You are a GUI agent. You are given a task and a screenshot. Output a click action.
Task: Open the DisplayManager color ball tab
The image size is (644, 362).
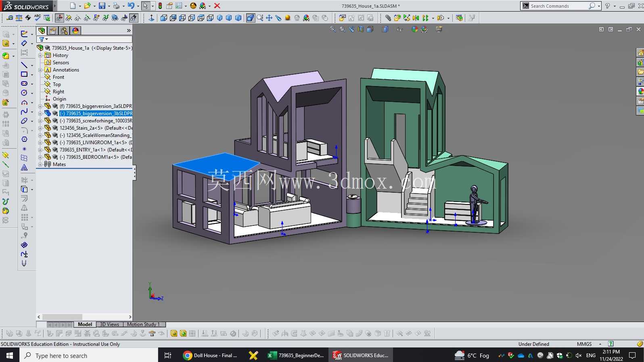pos(75,31)
